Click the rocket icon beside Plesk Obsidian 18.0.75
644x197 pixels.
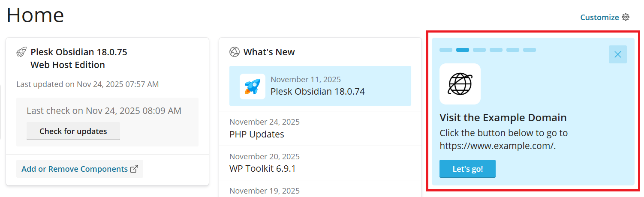21,52
